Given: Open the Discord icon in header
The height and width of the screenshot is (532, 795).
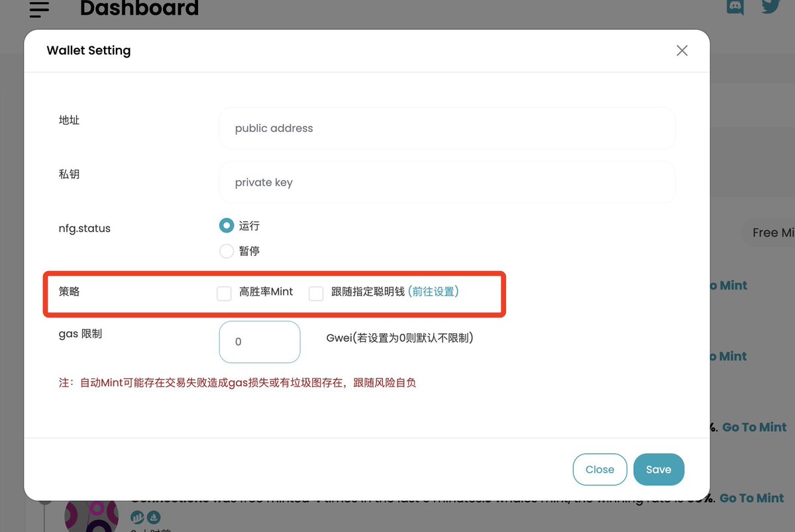Looking at the screenshot, I should coord(735,7).
